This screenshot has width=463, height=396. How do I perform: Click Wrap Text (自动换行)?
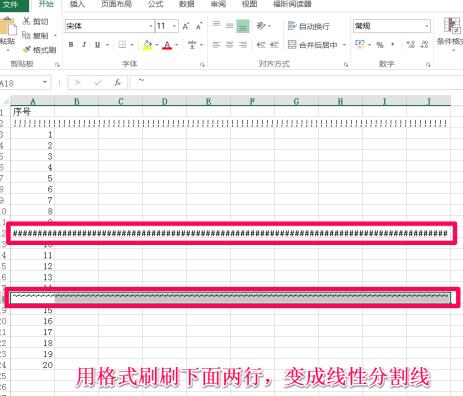309,26
